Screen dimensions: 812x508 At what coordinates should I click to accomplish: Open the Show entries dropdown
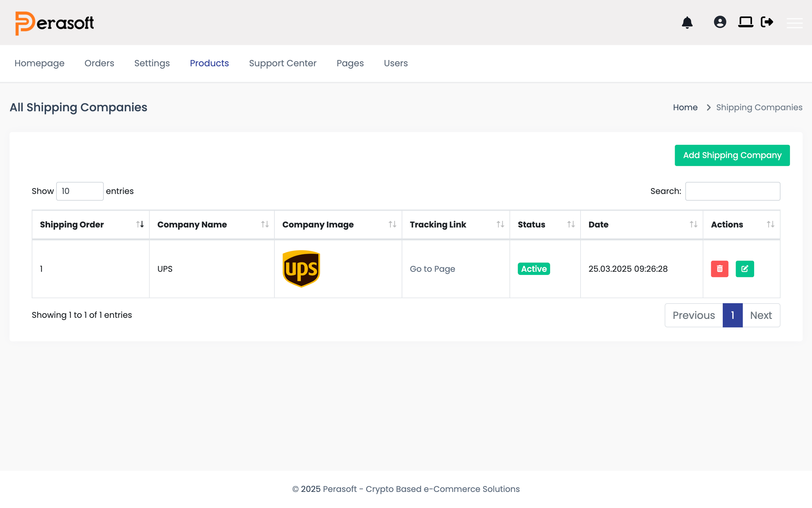pos(80,191)
